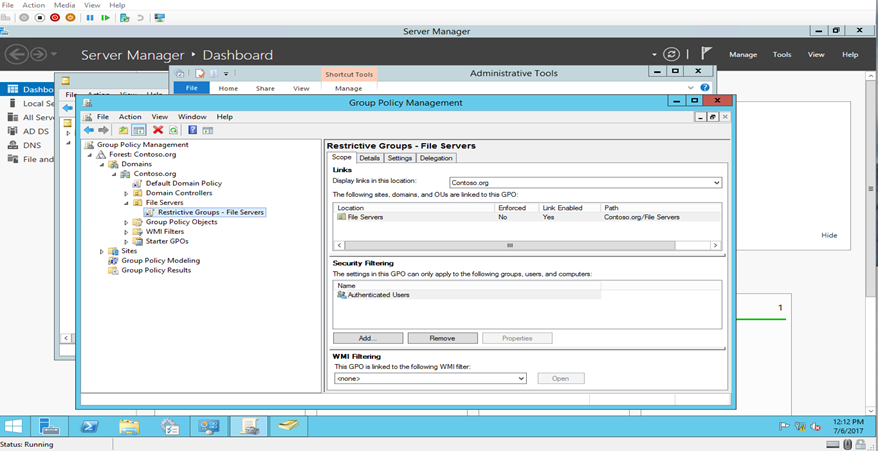
Task: Click the Group Policy Management taskbar icon
Action: (x=249, y=427)
